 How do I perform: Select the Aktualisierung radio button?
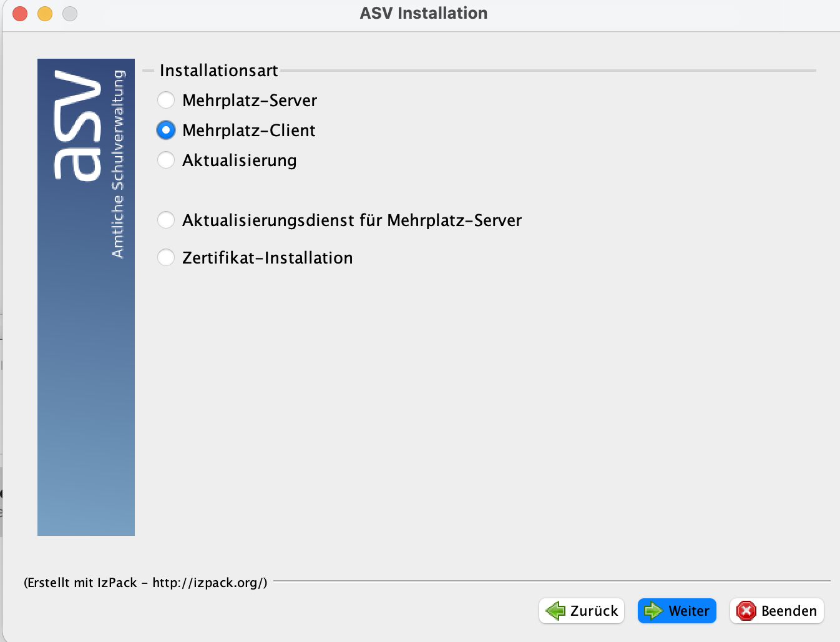[x=166, y=160]
